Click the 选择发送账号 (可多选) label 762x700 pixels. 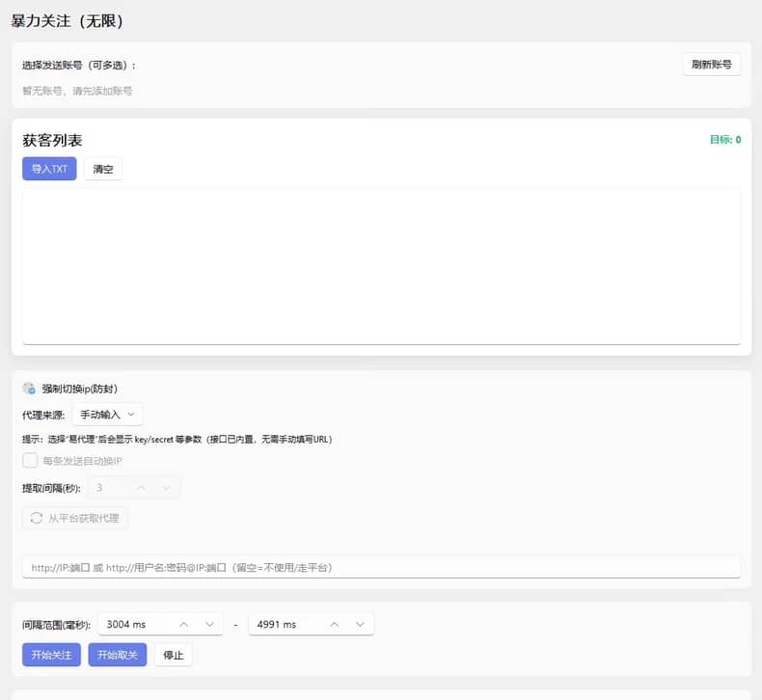pyautogui.click(x=79, y=66)
